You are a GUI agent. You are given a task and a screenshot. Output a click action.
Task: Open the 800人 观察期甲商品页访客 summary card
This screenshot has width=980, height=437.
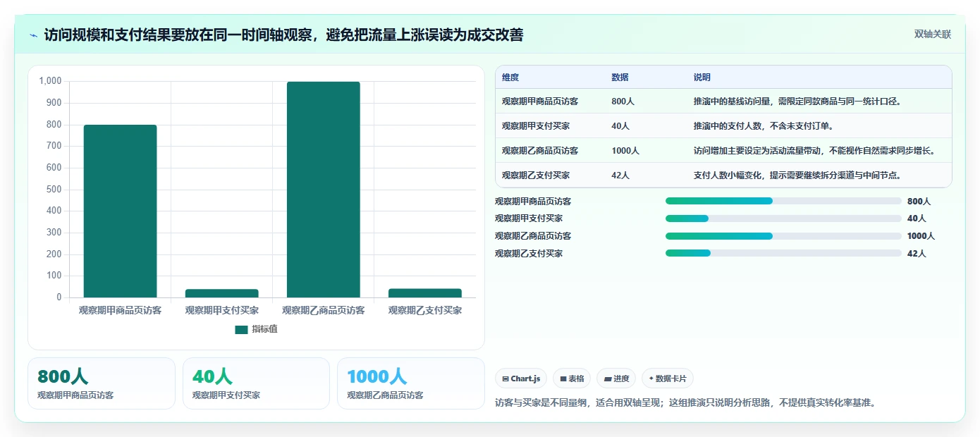click(x=102, y=383)
